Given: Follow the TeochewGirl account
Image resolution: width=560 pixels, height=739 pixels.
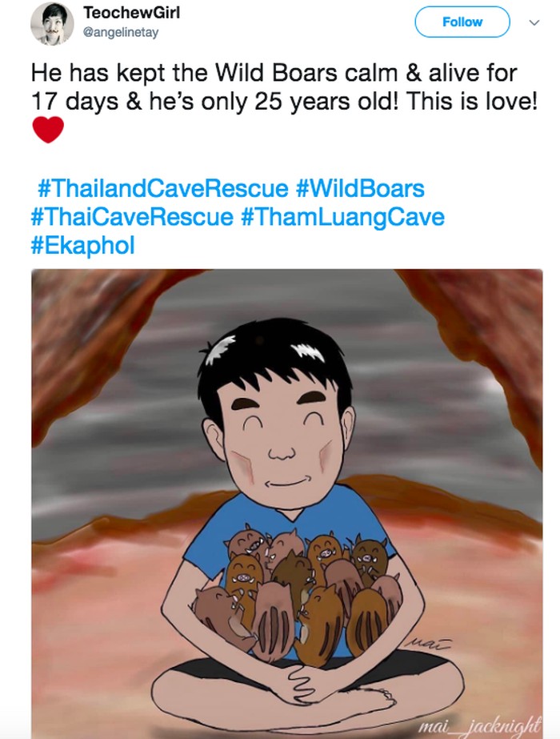Looking at the screenshot, I should [x=462, y=22].
